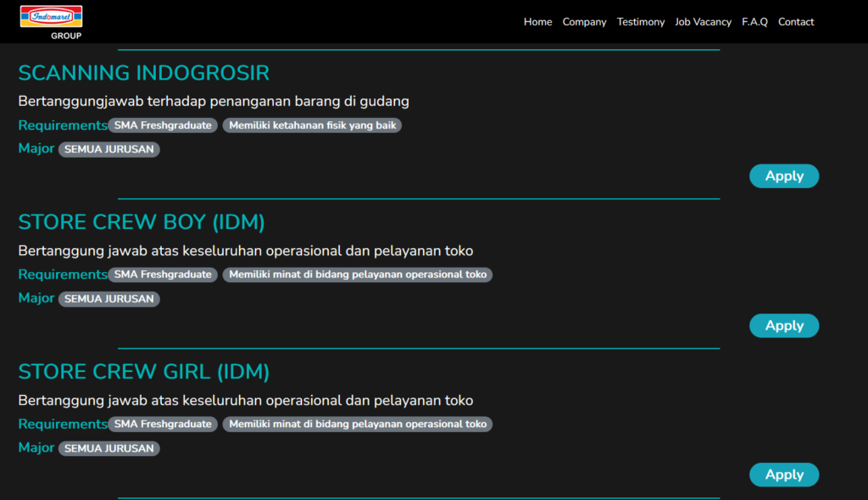
Task: Click 'Memiliki ketahanan fisik yang baik' tag
Action: pos(312,125)
